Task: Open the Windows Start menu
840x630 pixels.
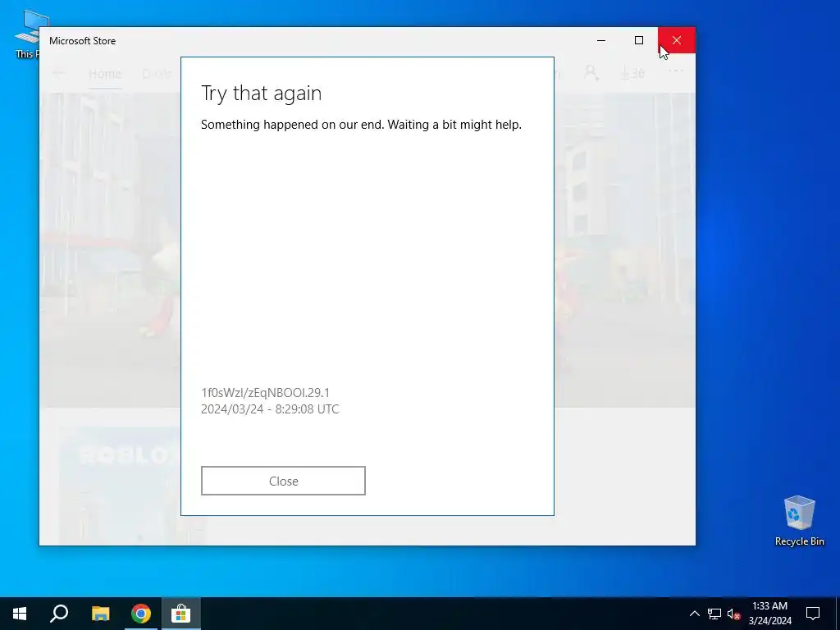Action: click(20, 614)
